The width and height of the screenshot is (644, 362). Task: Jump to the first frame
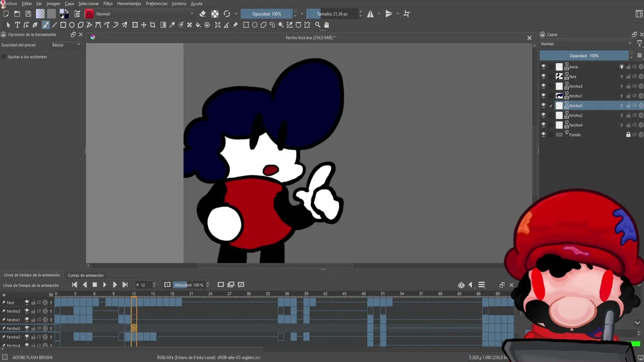tap(74, 285)
